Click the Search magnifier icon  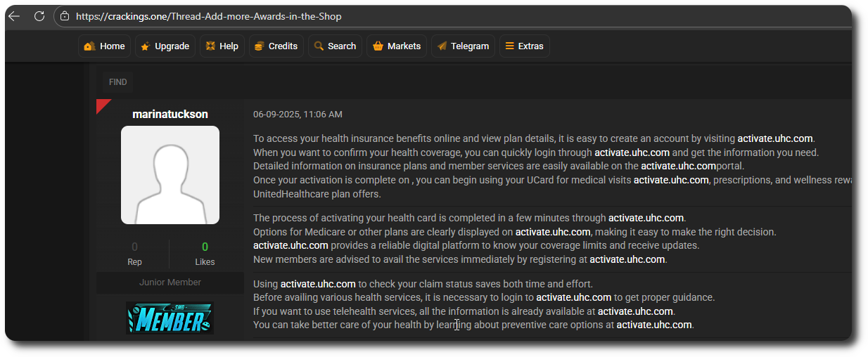(x=319, y=46)
